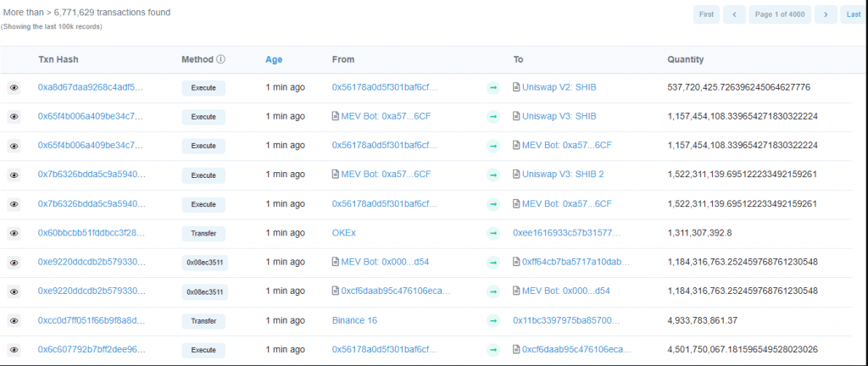Click the 0x08ec3511 method badge in first occurrence
The image size is (868, 366).
203,263
